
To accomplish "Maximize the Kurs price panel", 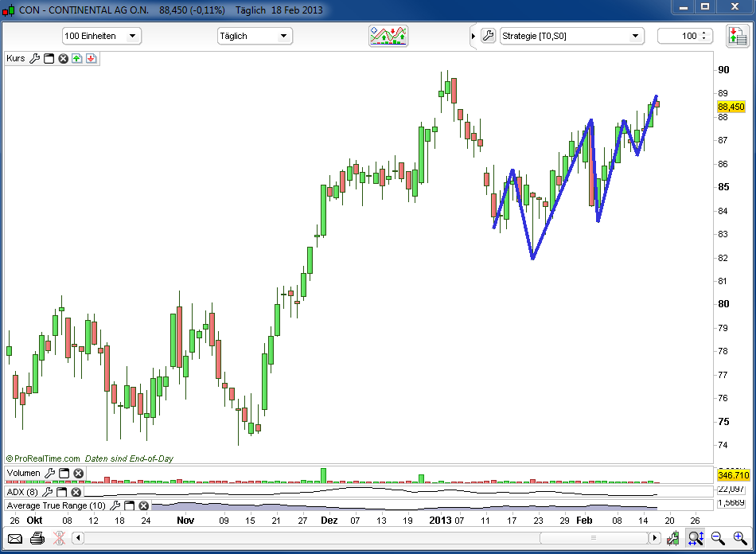I will coord(49,58).
